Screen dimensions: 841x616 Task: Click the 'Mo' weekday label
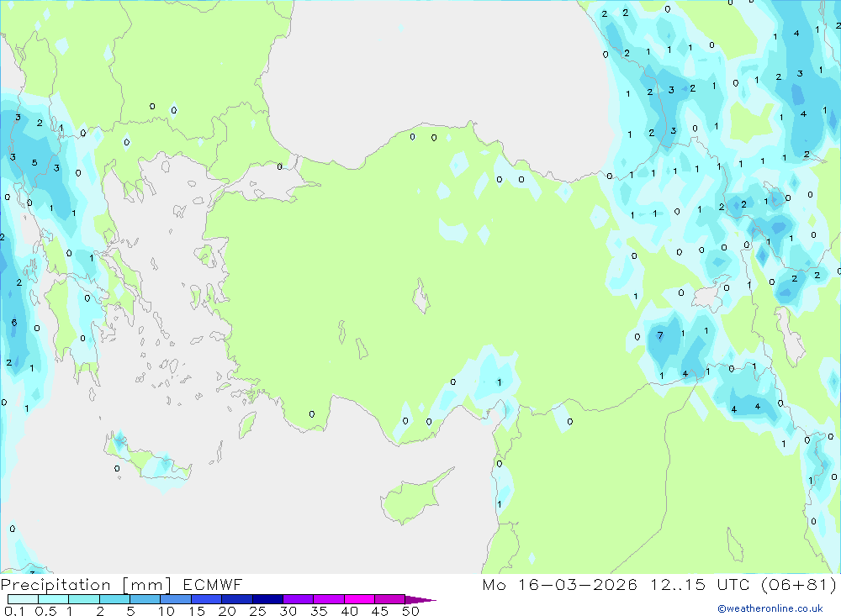pyautogui.click(x=494, y=584)
